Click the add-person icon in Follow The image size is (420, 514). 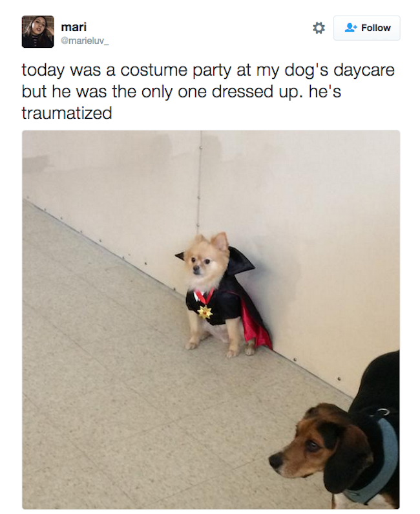tap(351, 28)
